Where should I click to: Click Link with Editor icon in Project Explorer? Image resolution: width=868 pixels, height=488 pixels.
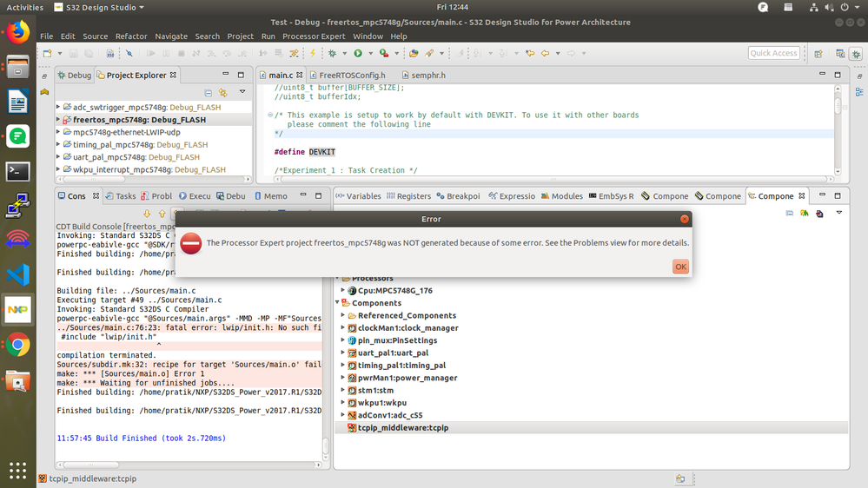tap(223, 93)
